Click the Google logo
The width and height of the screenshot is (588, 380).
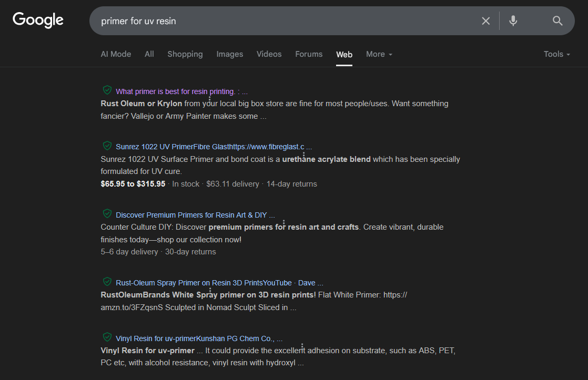(38, 20)
